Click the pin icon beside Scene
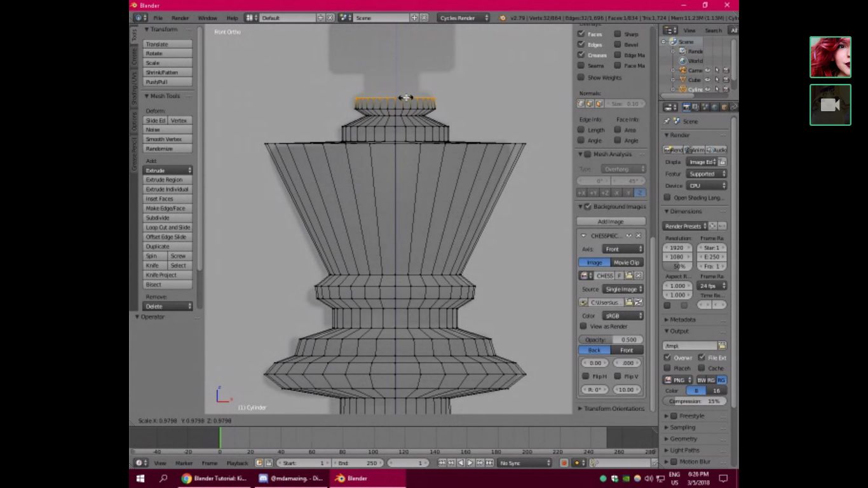The height and width of the screenshot is (488, 868). 667,121
